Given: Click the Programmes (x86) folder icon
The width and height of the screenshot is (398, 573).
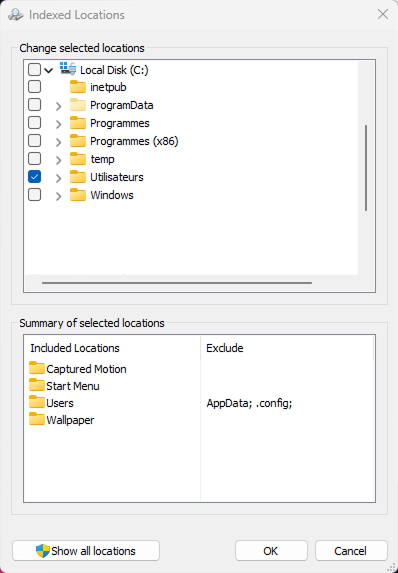Looking at the screenshot, I should point(78,141).
